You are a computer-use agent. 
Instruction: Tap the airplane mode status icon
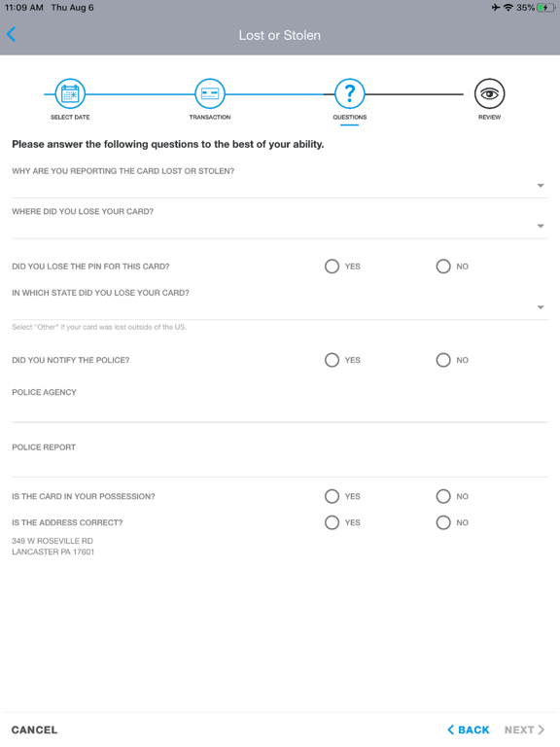496,8
